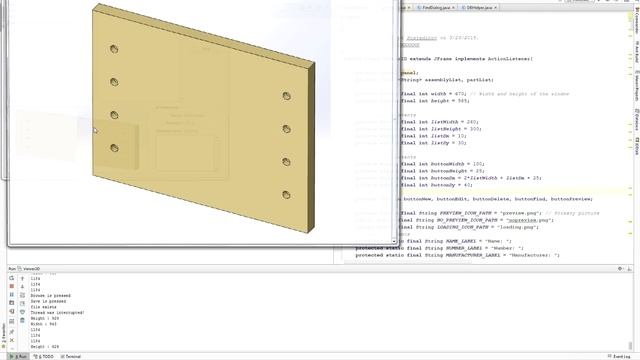Open the Event Log
The image size is (640, 360).
click(618, 356)
